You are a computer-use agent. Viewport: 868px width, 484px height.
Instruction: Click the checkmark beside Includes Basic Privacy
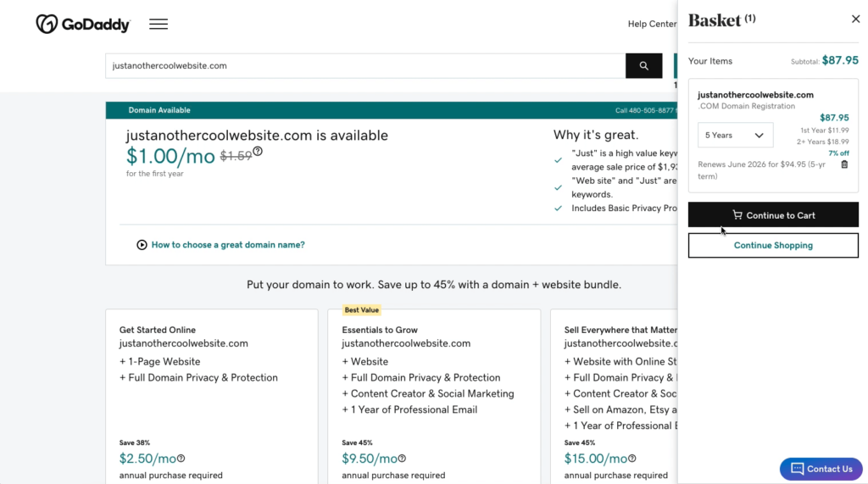click(558, 209)
